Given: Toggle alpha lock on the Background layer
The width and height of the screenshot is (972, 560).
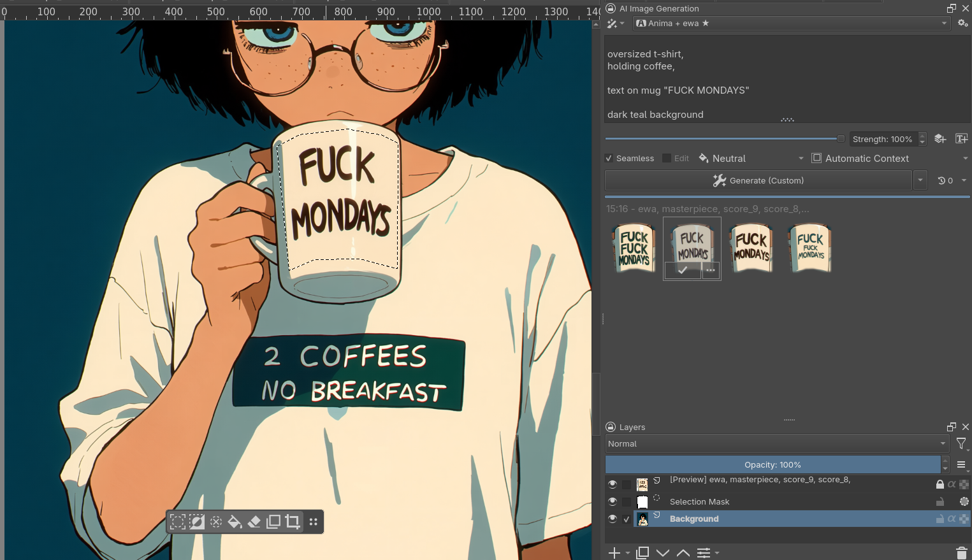Looking at the screenshot, I should (x=964, y=519).
